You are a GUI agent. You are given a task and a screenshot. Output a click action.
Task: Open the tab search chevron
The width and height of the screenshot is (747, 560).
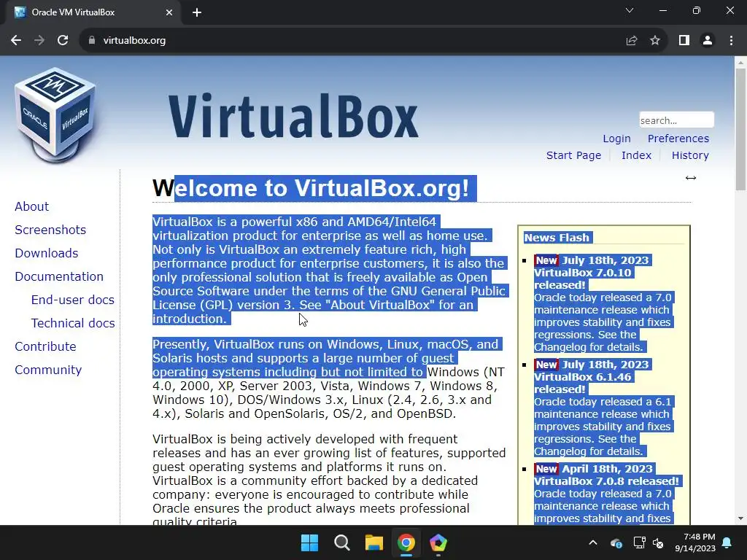(x=630, y=10)
